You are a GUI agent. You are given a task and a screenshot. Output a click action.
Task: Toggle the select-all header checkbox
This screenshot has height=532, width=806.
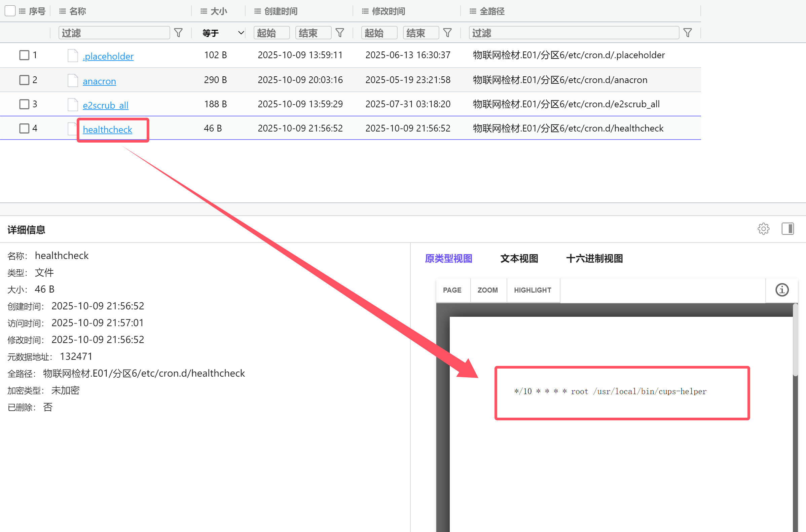[10, 11]
